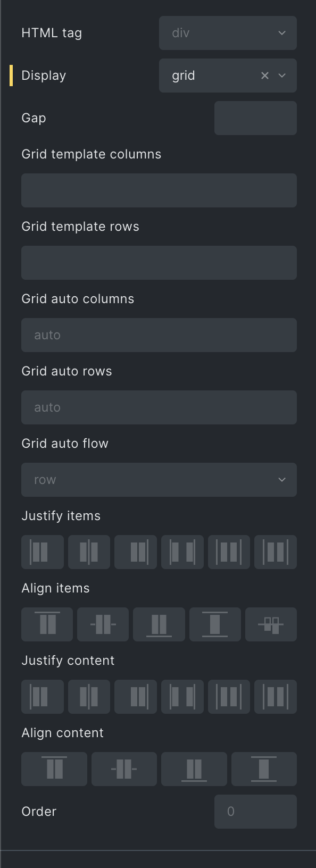
Task: Open the Display dropdown chevron
Action: (x=282, y=76)
